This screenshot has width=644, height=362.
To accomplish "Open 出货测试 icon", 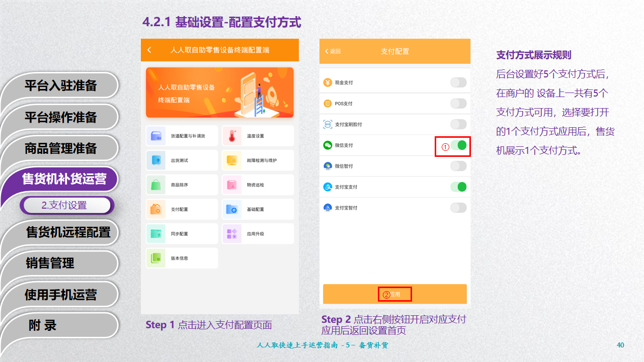I will pos(156,160).
